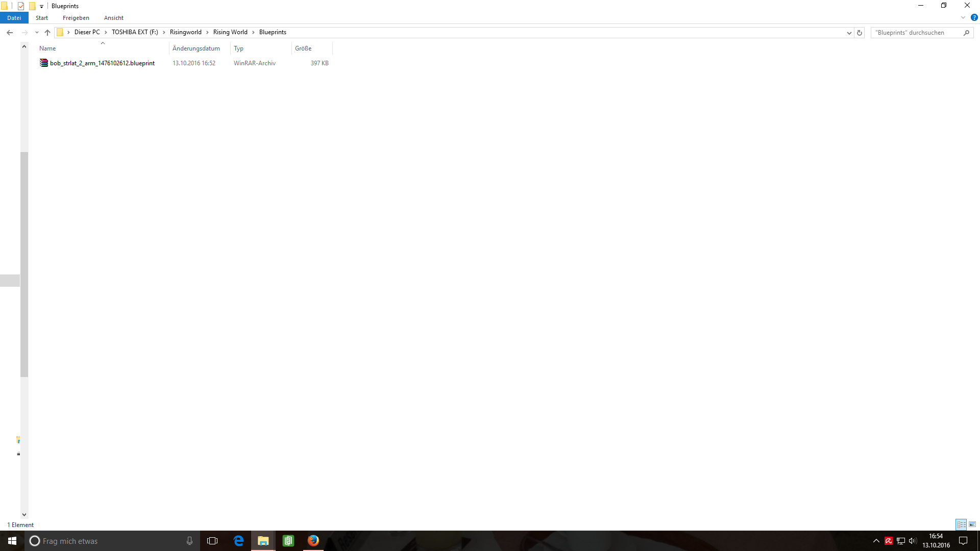The image size is (980, 551).
Task: Navigate up one folder level
Action: coord(47,33)
